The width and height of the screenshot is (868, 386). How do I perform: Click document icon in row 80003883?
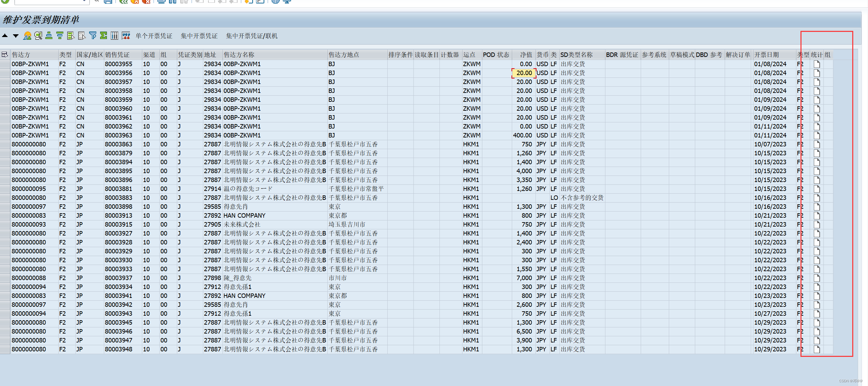[817, 198]
